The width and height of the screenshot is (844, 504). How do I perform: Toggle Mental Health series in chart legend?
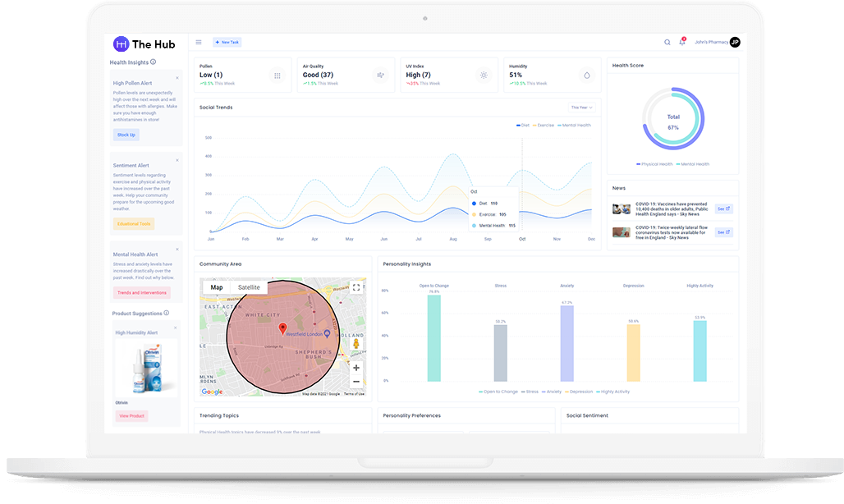pyautogui.click(x=574, y=126)
